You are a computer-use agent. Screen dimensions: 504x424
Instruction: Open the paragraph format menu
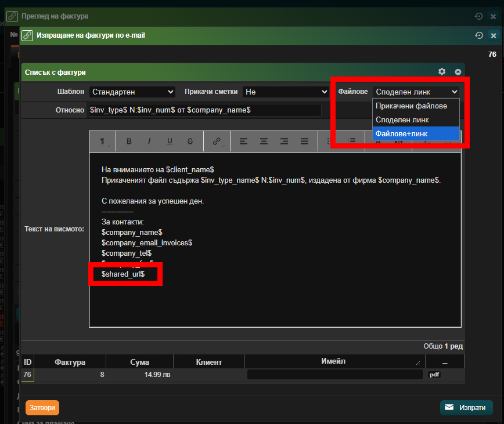pyautogui.click(x=102, y=142)
